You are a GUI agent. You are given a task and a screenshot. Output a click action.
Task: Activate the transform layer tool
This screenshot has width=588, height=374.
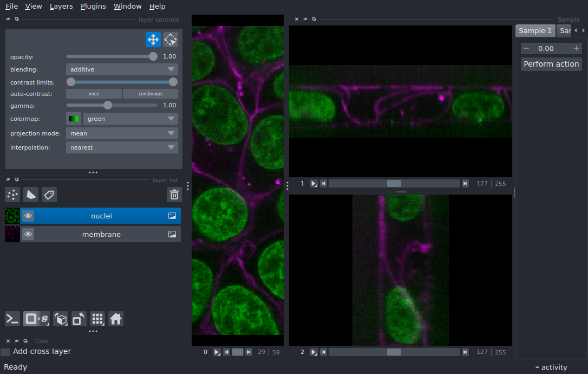click(x=171, y=40)
